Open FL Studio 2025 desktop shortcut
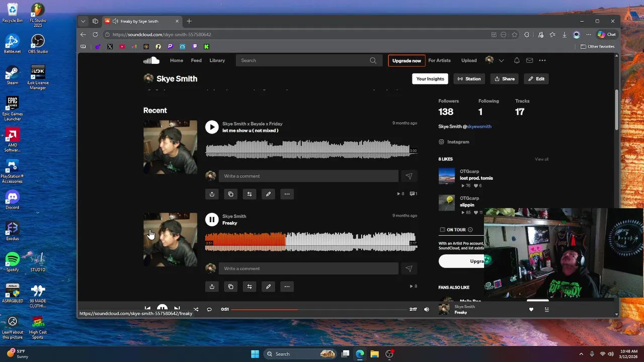The width and height of the screenshot is (644, 362). [x=38, y=16]
